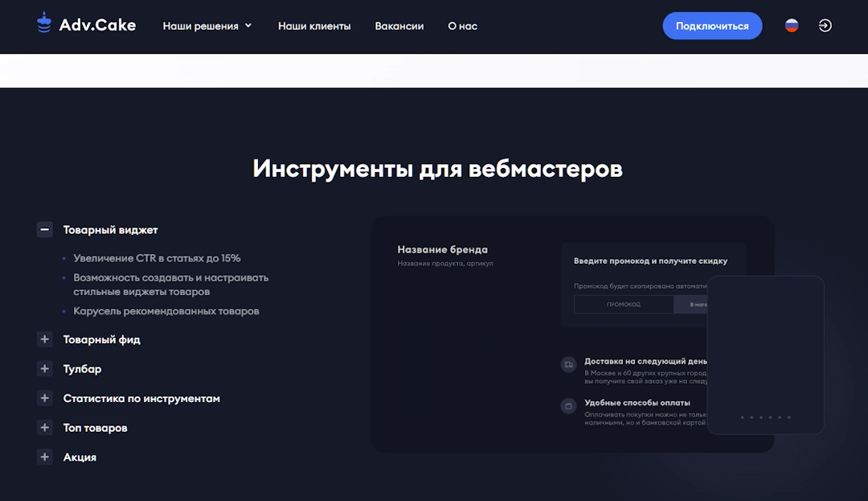This screenshot has height=501, width=868.
Task: Click the payment wallet icon
Action: 568,406
